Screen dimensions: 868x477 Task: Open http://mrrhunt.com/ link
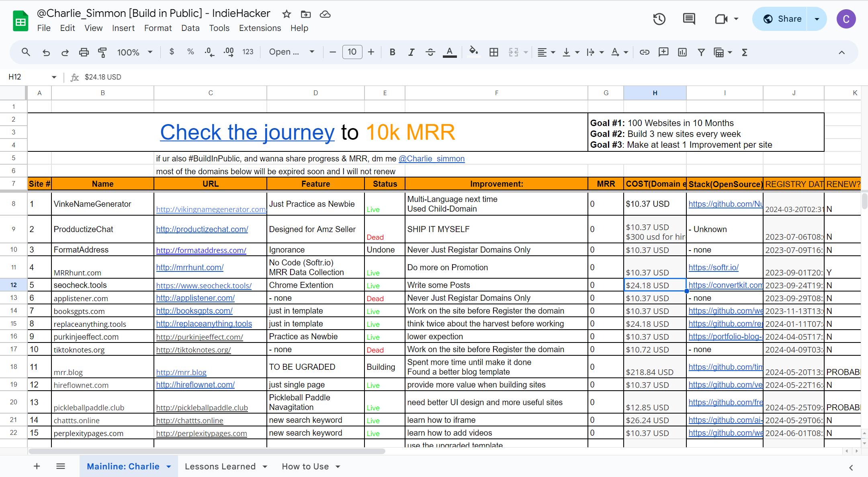pyautogui.click(x=190, y=267)
